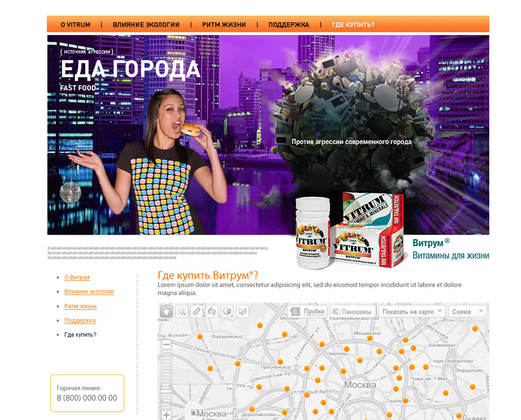Zoom in with the map plus button

166,415
